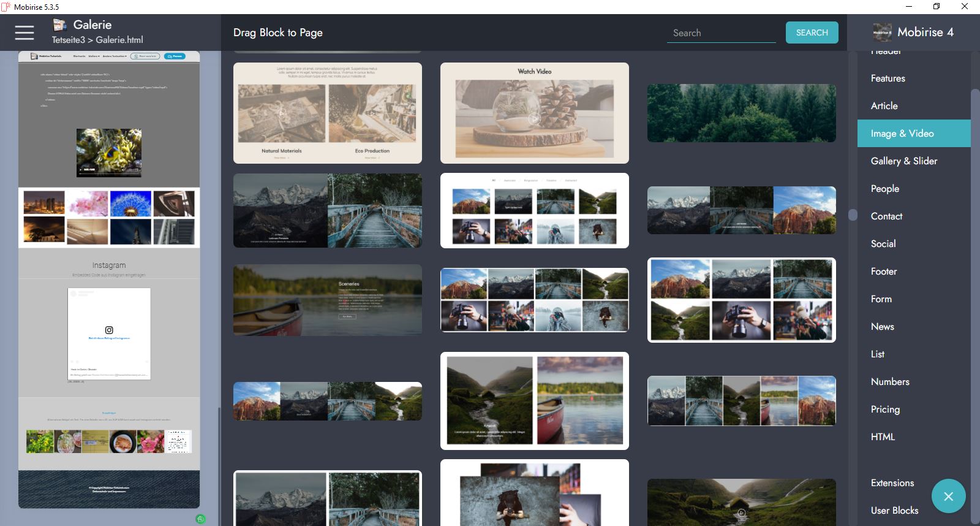Click the Mobirise 4 theme logo
This screenshot has height=526, width=980.
pos(882,32)
